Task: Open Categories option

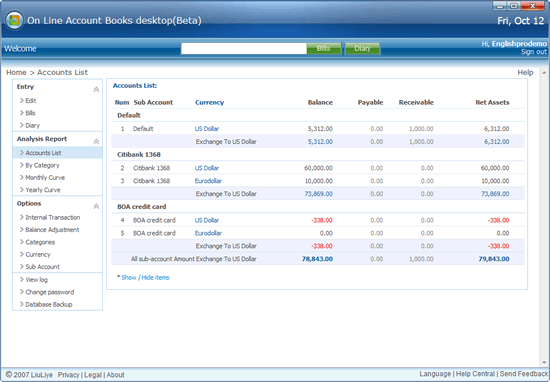Action: tap(40, 242)
